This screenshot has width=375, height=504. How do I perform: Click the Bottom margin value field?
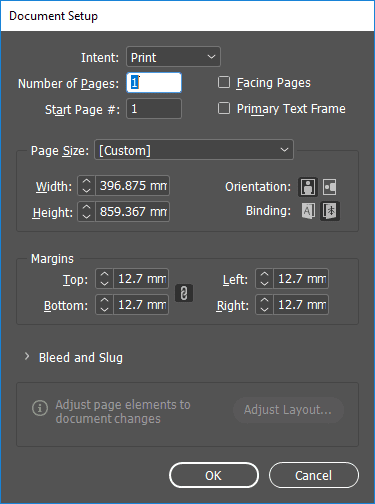[x=141, y=305]
